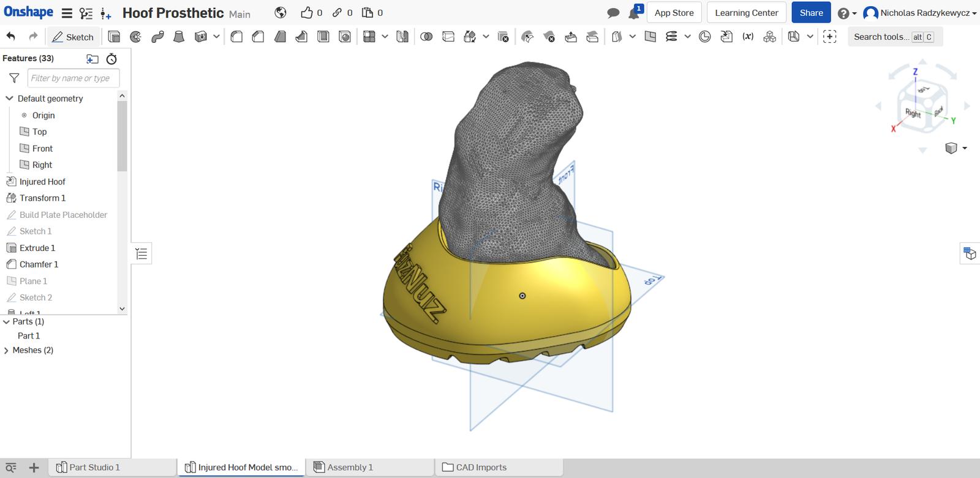The width and height of the screenshot is (980, 478).
Task: Open the Part Studio 1 tab
Action: pyautogui.click(x=94, y=468)
